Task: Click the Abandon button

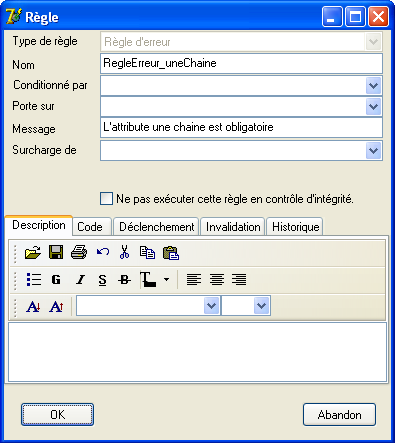Action: (339, 414)
